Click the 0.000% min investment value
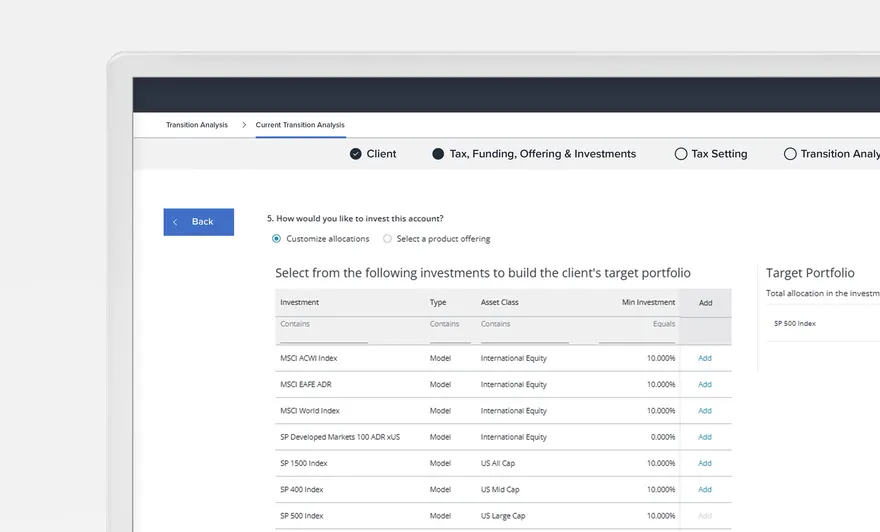 coord(663,437)
